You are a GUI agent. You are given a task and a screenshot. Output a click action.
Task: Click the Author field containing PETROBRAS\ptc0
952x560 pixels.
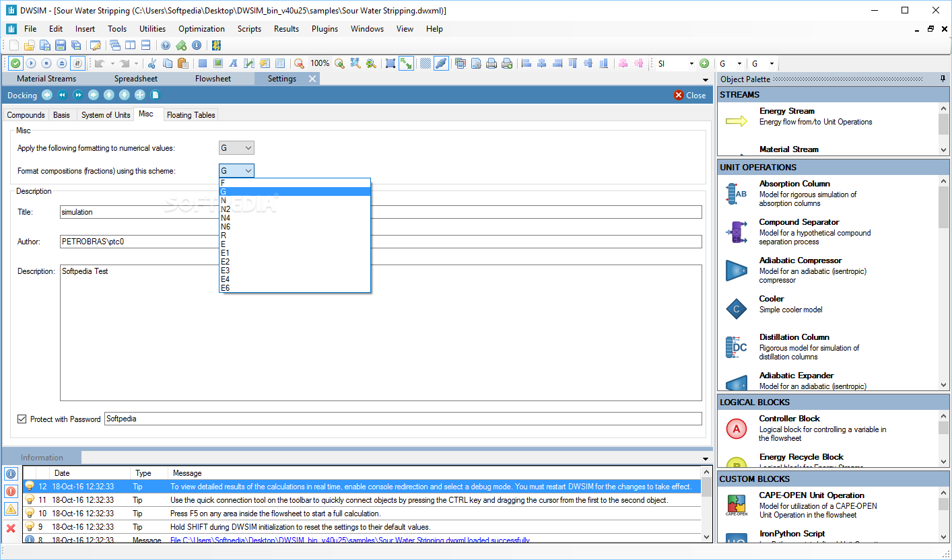380,242
